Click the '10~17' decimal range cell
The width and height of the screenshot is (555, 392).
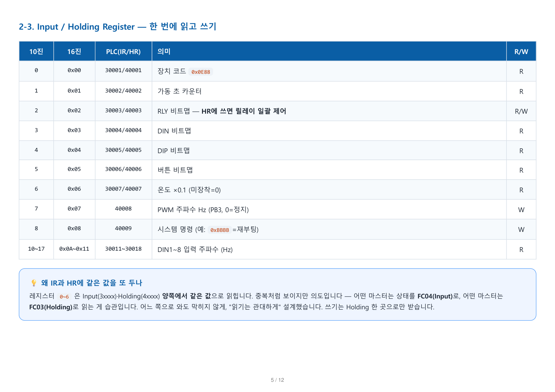[36, 249]
